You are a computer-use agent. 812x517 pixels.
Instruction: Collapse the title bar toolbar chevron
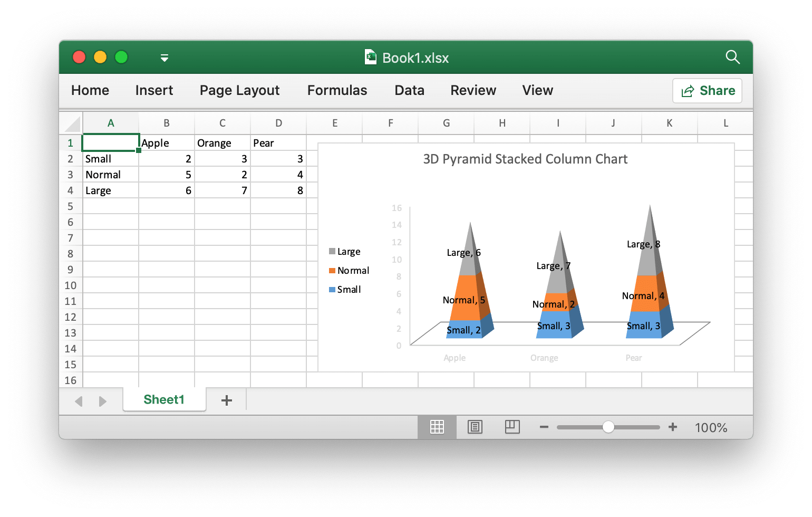(x=164, y=58)
